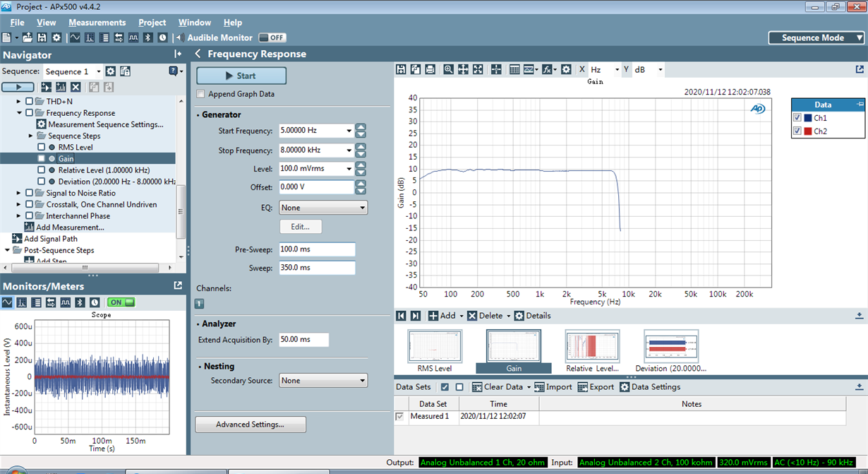Copy graph icon above the graph
Image resolution: width=868 pixels, height=474 pixels.
(415, 69)
